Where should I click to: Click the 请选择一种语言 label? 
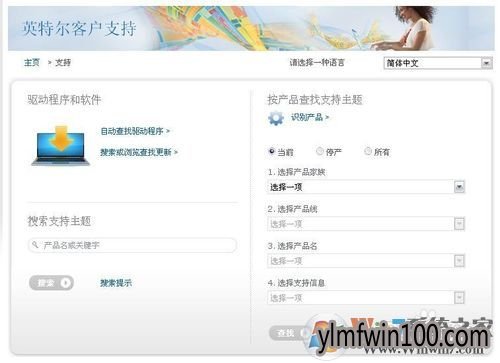(x=317, y=62)
